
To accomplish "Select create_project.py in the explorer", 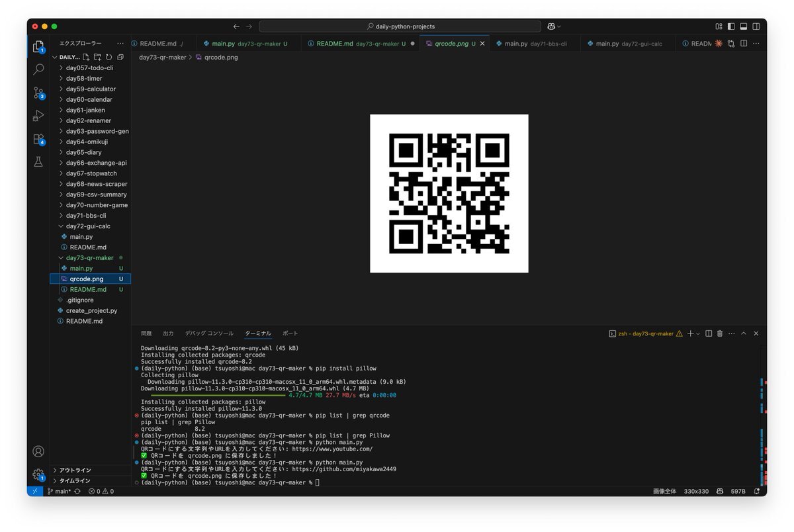I will (91, 310).
